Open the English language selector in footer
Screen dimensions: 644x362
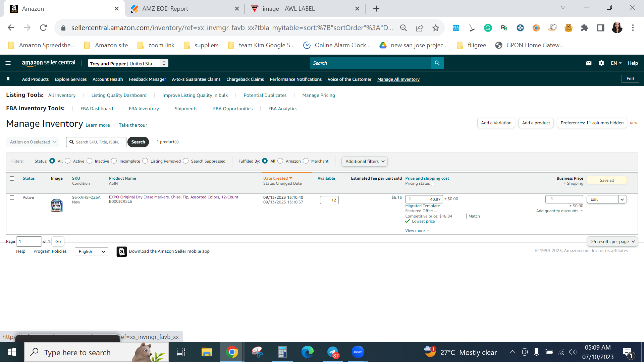click(92, 251)
